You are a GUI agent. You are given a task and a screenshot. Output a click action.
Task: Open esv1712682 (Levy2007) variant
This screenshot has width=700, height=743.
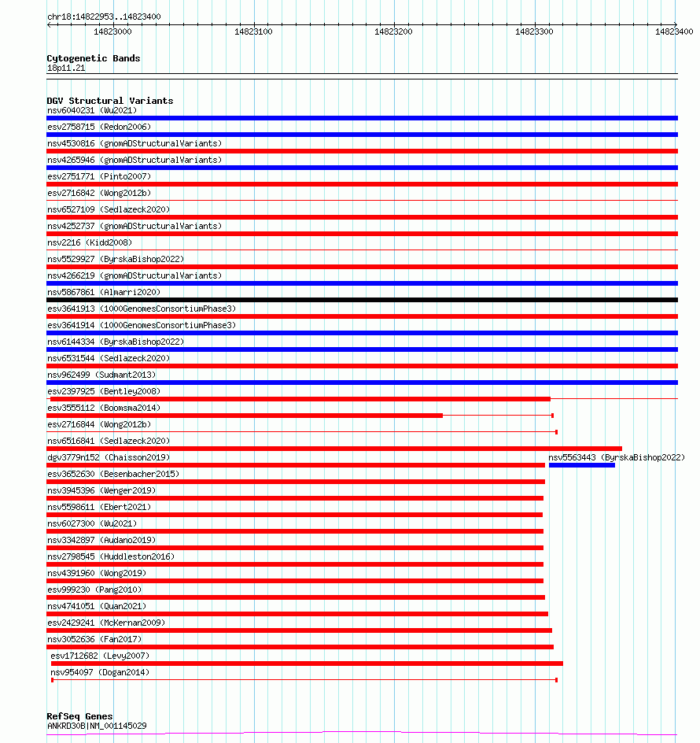pos(100,656)
